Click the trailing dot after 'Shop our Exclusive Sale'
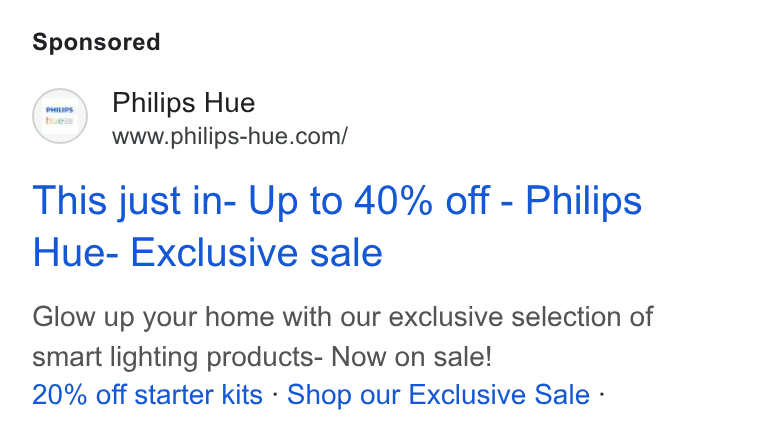Viewport: 760px width, 438px height. [602, 394]
